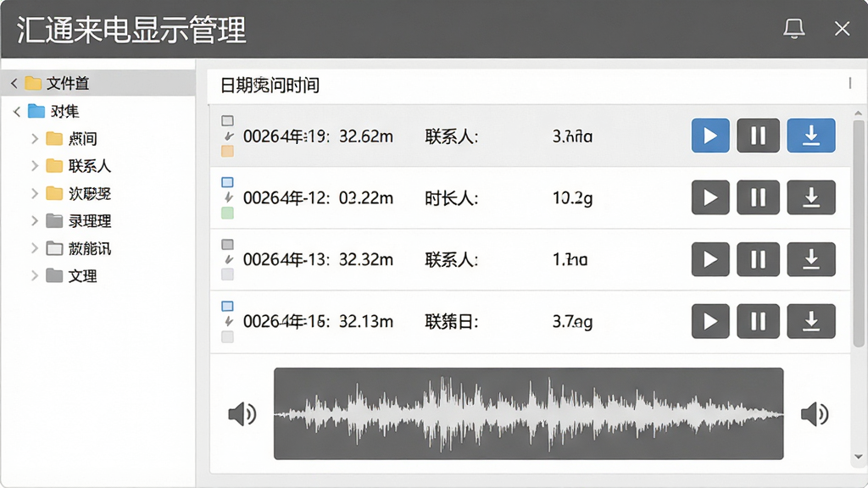This screenshot has width=868, height=488.
Task: Play the 00264年-15: 32.13m recording
Action: 710,321
